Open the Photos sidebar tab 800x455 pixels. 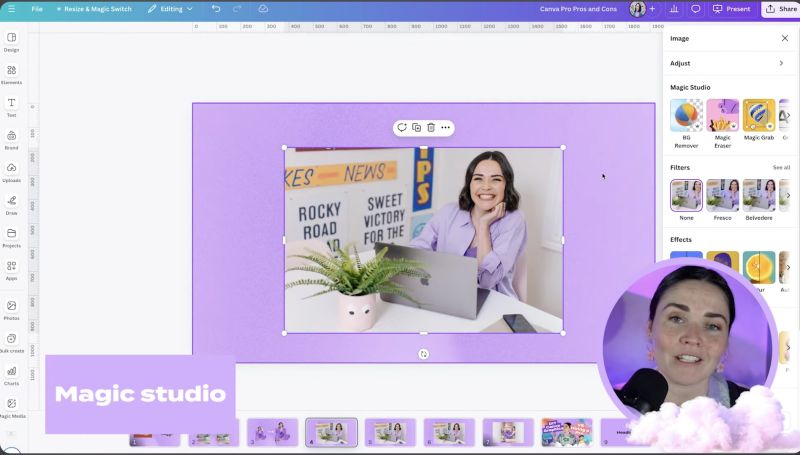tap(11, 310)
